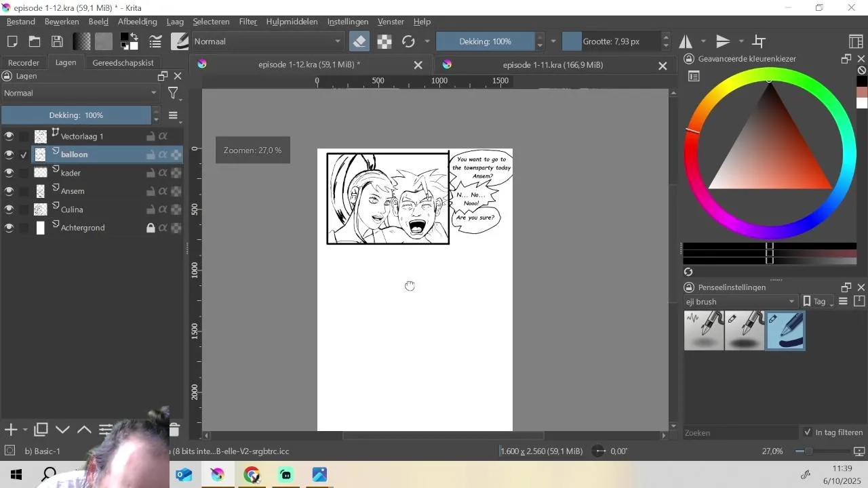The height and width of the screenshot is (488, 868).
Task: Open the Bestand menu
Action: click(x=21, y=22)
